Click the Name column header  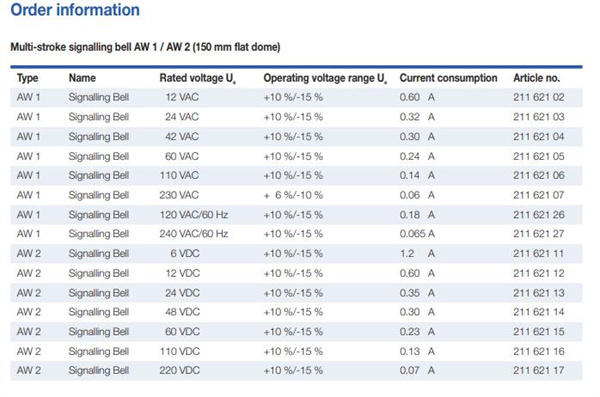tap(82, 78)
